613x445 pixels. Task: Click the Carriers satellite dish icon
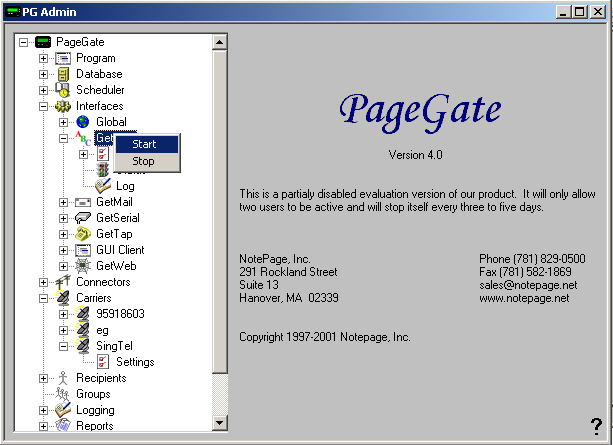coord(63,298)
